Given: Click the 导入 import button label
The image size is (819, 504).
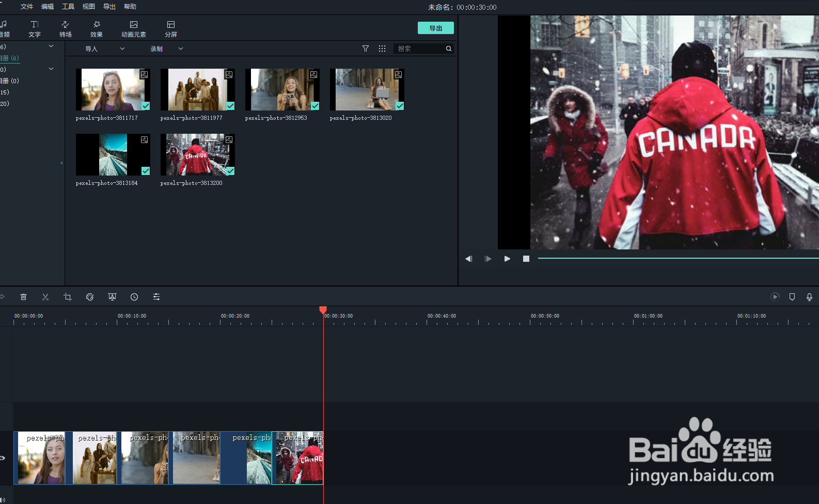Looking at the screenshot, I should pyautogui.click(x=91, y=49).
